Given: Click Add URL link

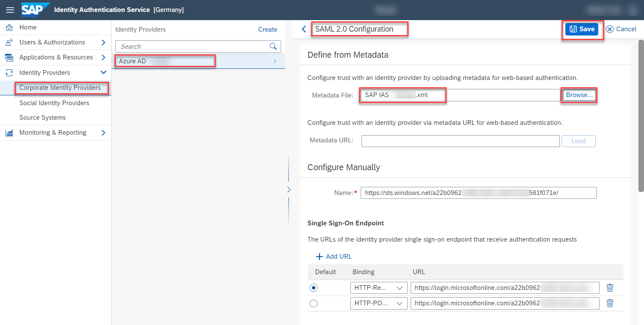Looking at the screenshot, I should tap(339, 257).
